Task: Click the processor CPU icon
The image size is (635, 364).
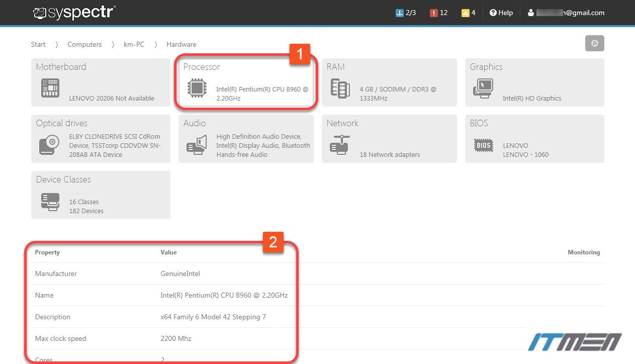Action: tap(197, 88)
